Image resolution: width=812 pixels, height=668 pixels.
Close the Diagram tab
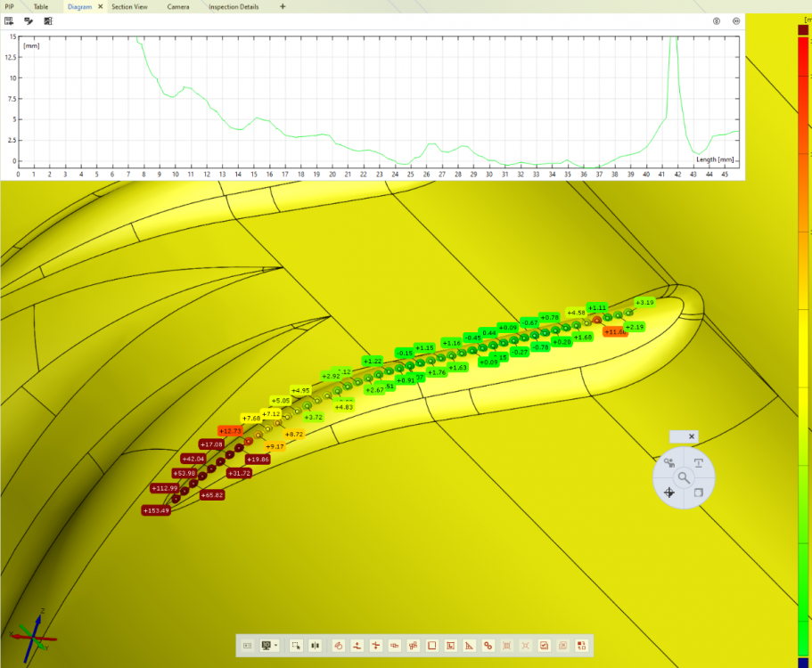point(100,6)
